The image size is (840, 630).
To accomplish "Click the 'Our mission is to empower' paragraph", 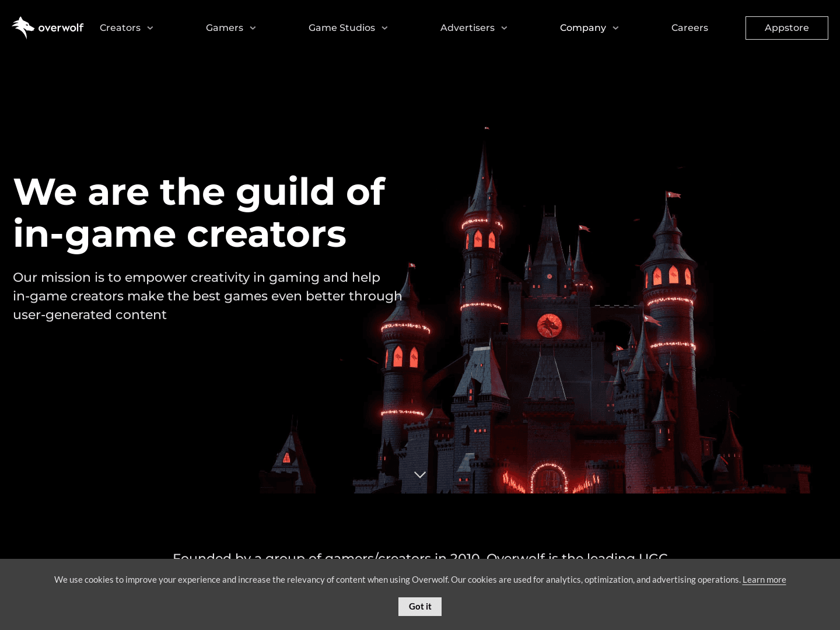I will (208, 296).
